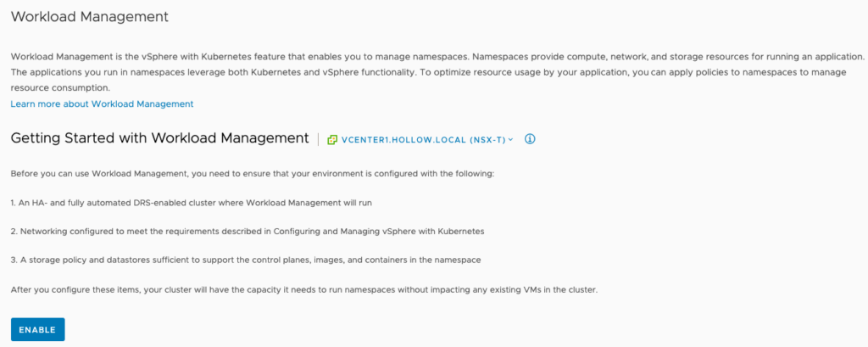Expand the vCenter selector chevron arrow
The height and width of the screenshot is (347, 868).
coord(510,140)
